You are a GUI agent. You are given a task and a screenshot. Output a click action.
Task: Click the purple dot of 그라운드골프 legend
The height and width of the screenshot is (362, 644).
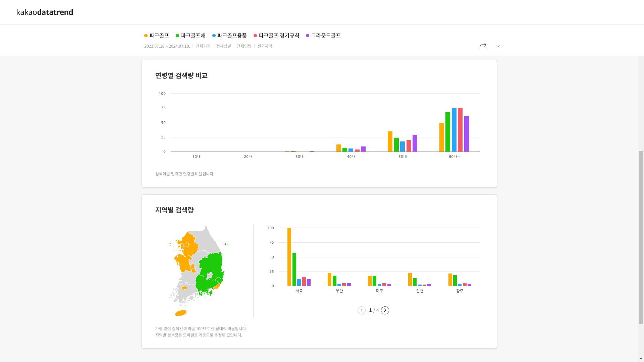[308, 36]
